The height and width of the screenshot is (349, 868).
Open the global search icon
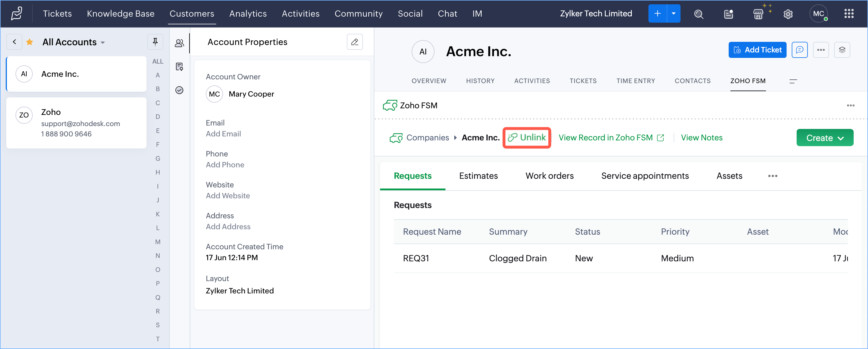click(699, 14)
